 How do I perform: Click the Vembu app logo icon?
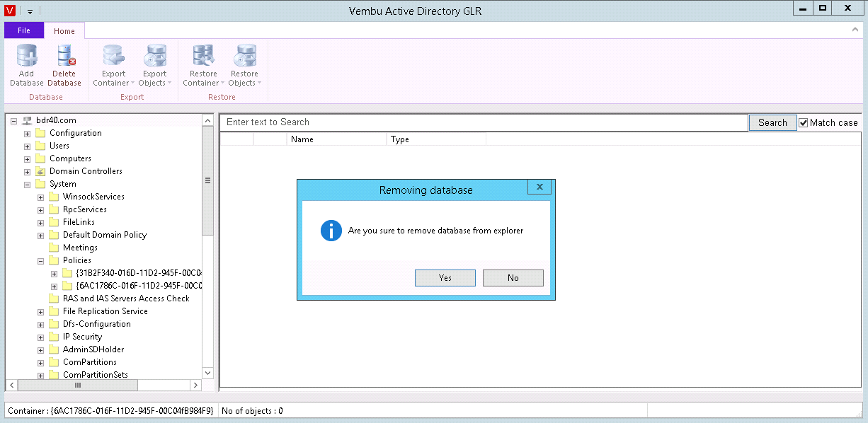click(10, 10)
